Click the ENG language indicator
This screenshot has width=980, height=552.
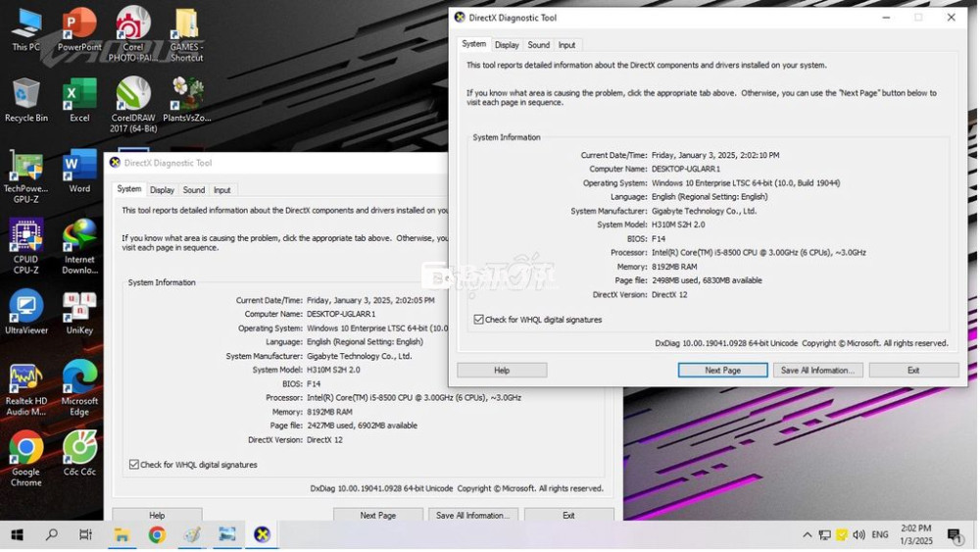[880, 535]
